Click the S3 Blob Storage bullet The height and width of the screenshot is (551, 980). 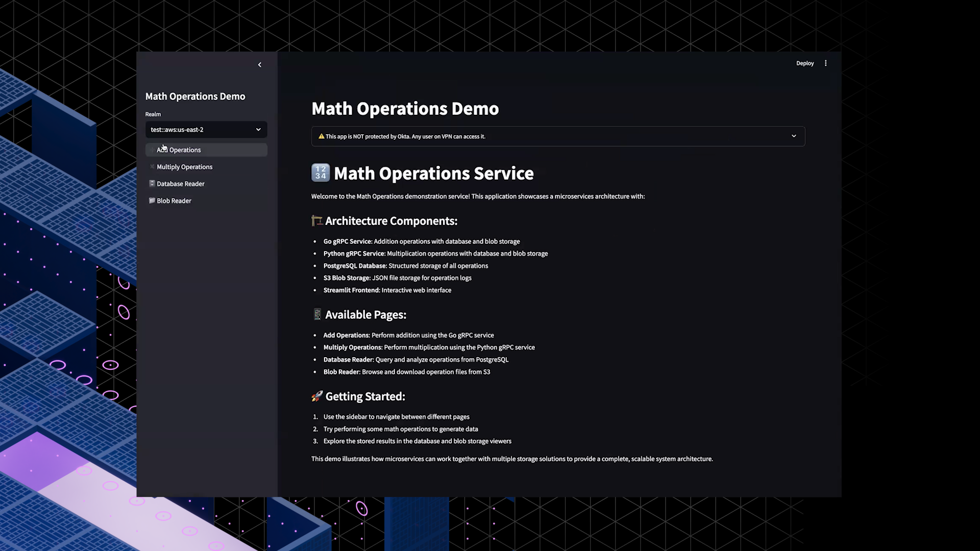(x=398, y=278)
